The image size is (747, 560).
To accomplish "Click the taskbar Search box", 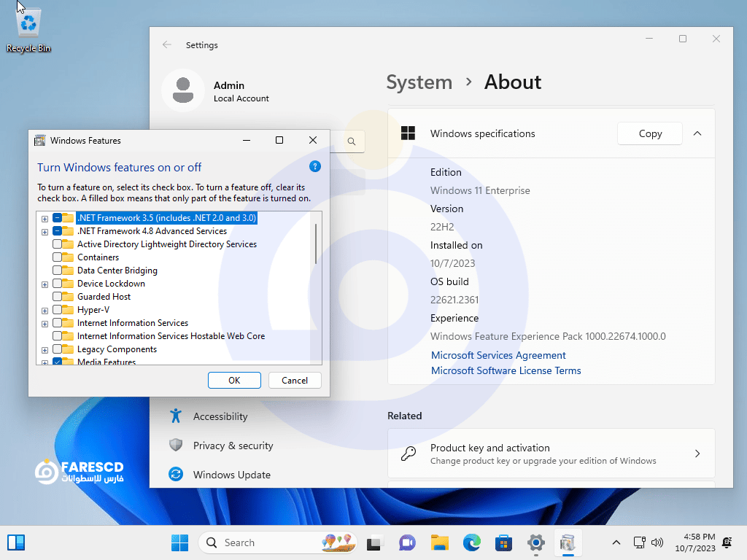I will tap(278, 542).
